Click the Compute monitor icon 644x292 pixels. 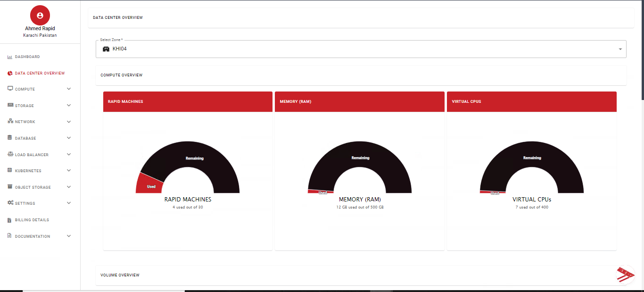point(10,89)
